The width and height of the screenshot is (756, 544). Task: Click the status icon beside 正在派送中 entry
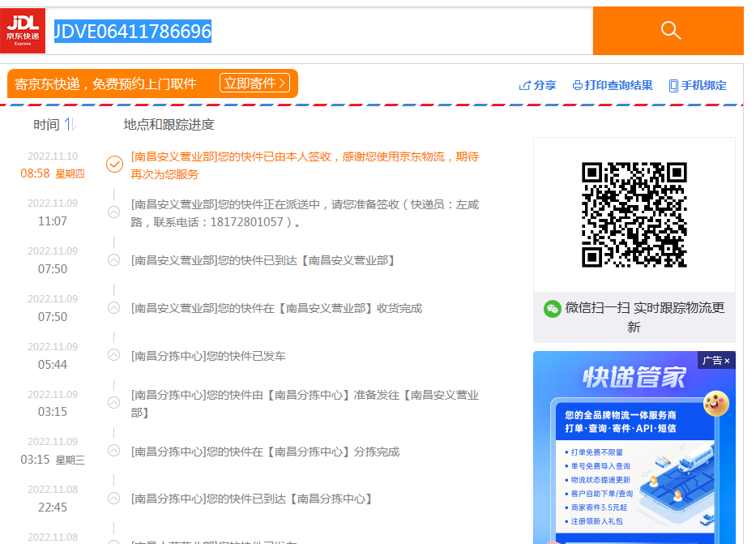113,212
